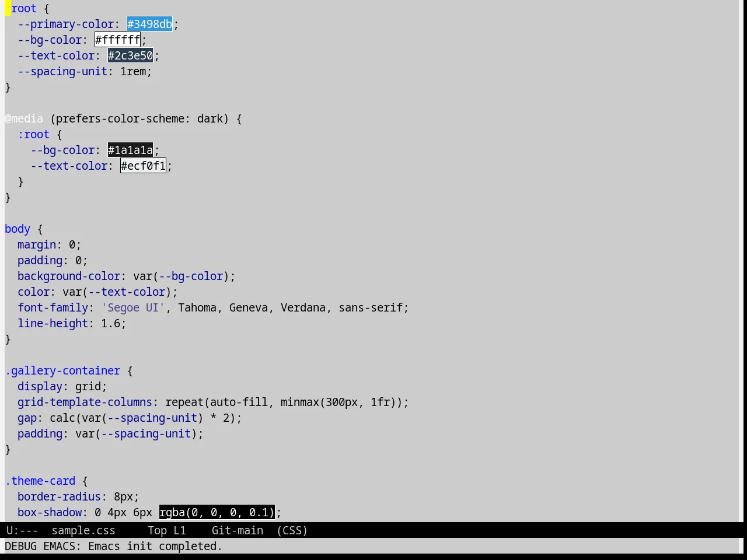Click the background-color property

(69, 276)
